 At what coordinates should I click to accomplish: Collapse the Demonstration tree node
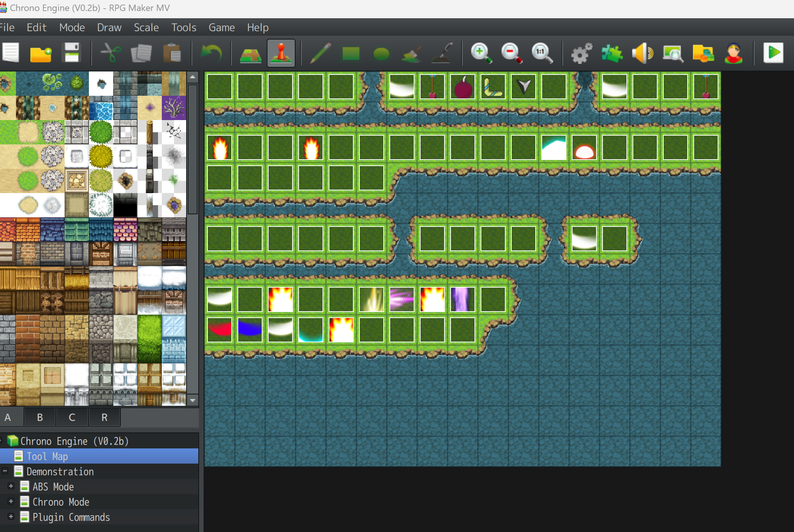point(5,471)
